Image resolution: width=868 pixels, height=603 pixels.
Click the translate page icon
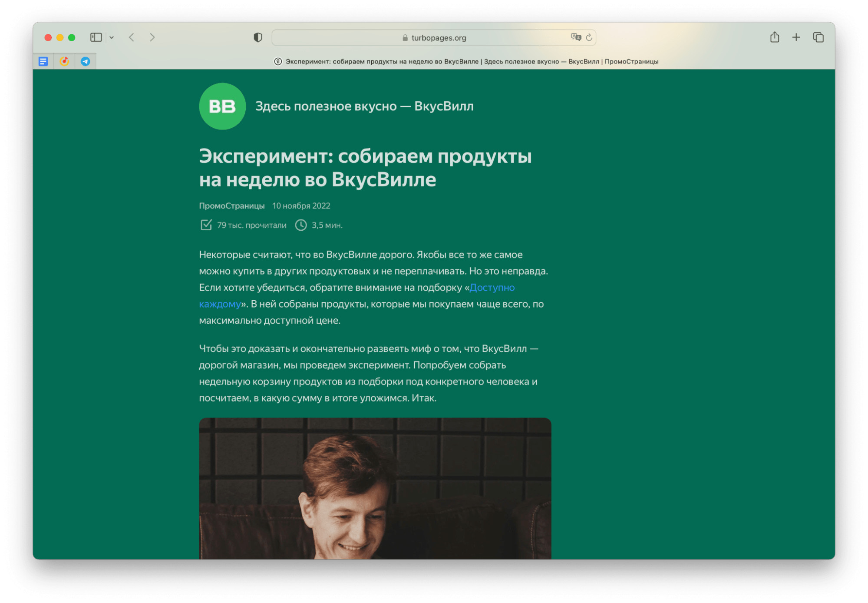pos(576,37)
